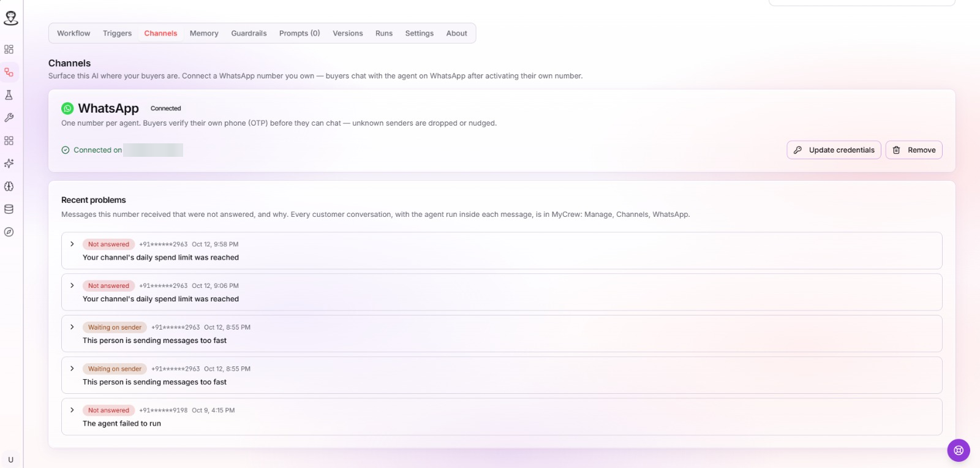Image resolution: width=980 pixels, height=468 pixels.
Task: Go to the Runs tab
Action: [x=384, y=33]
